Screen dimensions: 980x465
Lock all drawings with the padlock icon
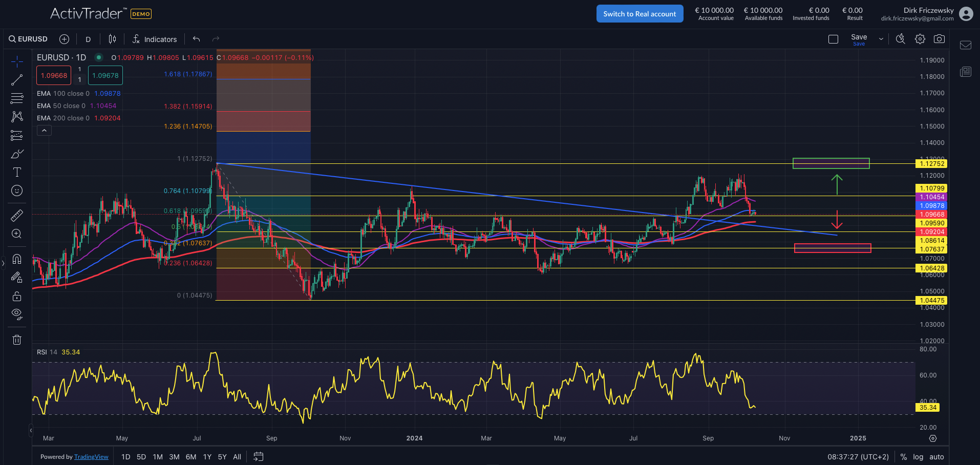pos(17,296)
